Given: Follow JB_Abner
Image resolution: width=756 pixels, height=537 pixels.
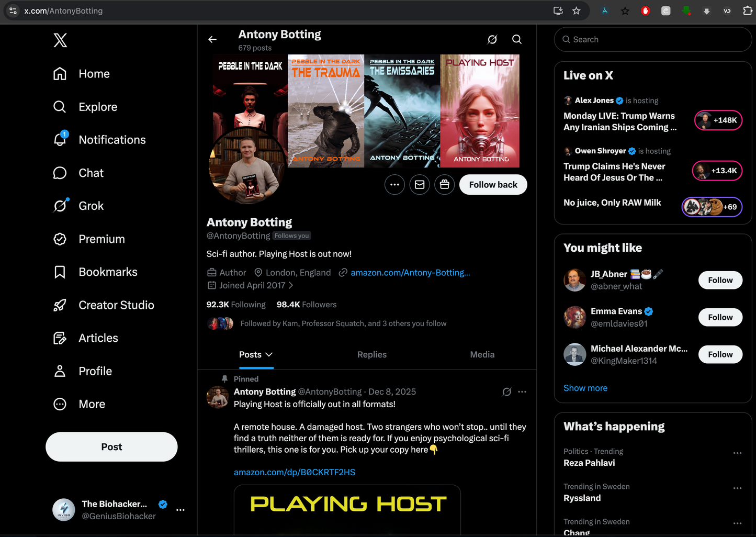Looking at the screenshot, I should pyautogui.click(x=720, y=280).
